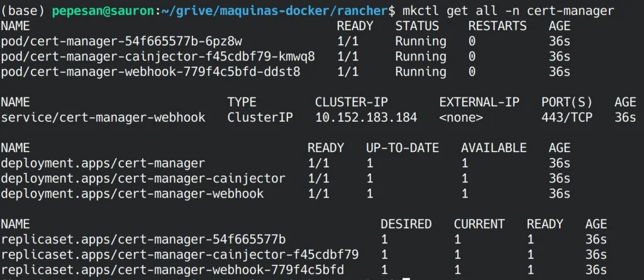Image resolution: width=644 pixels, height=280 pixels.
Task: Click deployment.apps/cert-manager-webhook row name
Action: click(132, 193)
